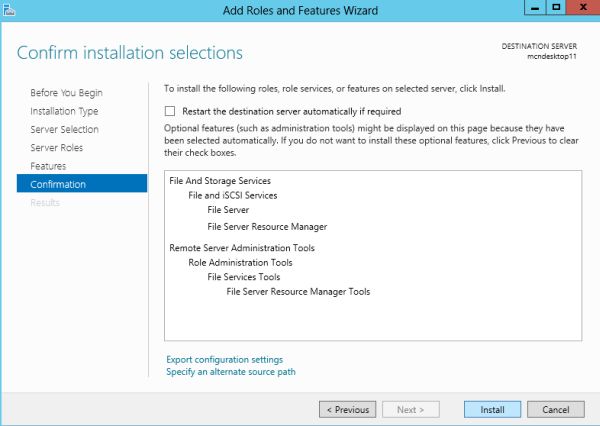This screenshot has height=426, width=600.
Task: Navigate to Server Roles page
Action: (57, 147)
